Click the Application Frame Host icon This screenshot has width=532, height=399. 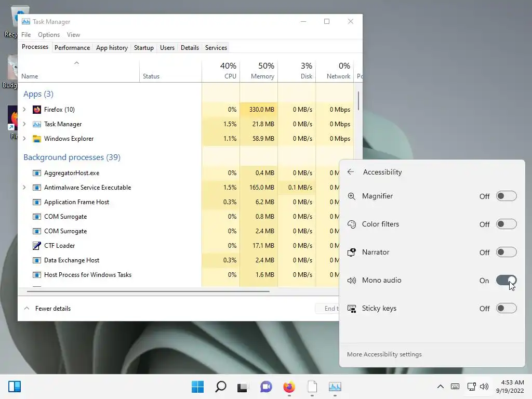(x=37, y=202)
